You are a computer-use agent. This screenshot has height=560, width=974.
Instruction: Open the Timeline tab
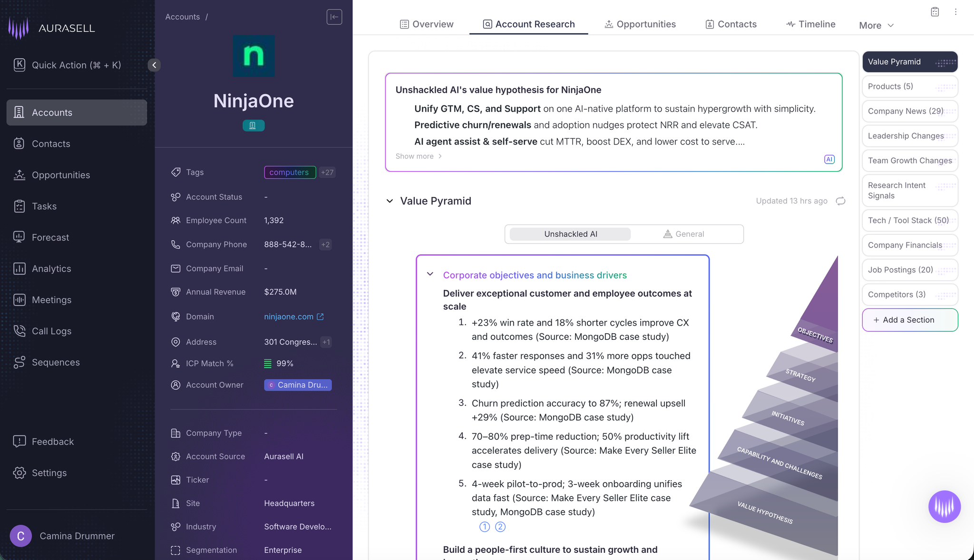(810, 24)
